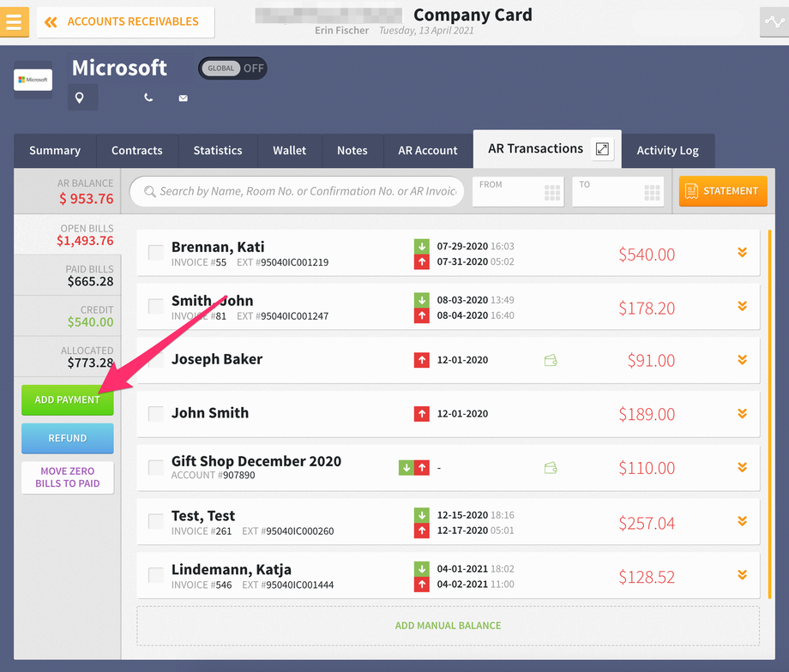Select the PAID BILLS $665.28 filter

coord(68,276)
